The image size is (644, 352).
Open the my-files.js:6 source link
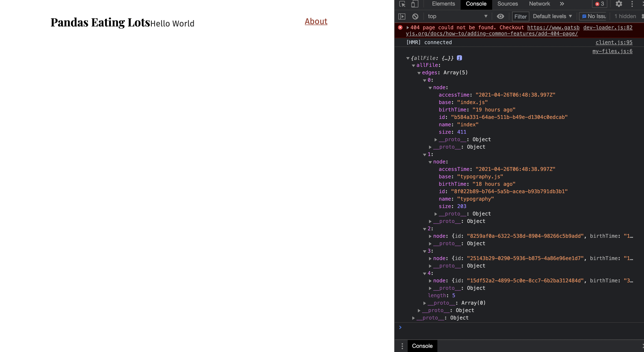(612, 51)
